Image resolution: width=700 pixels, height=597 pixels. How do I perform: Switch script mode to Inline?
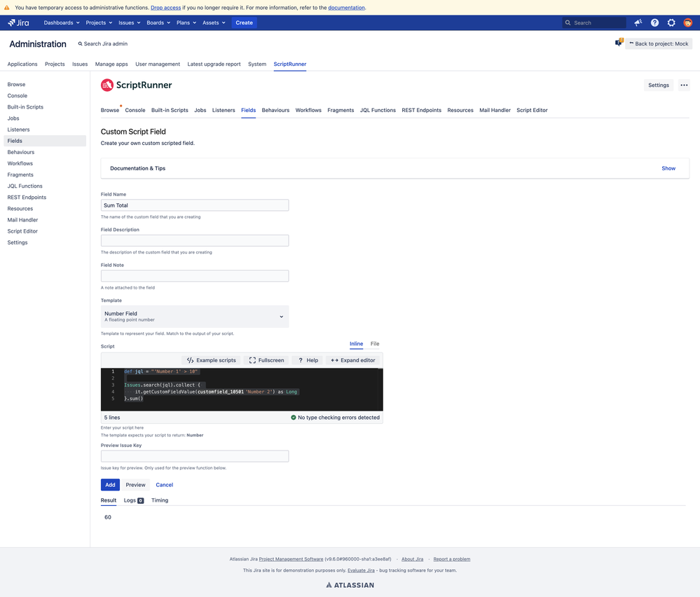356,344
